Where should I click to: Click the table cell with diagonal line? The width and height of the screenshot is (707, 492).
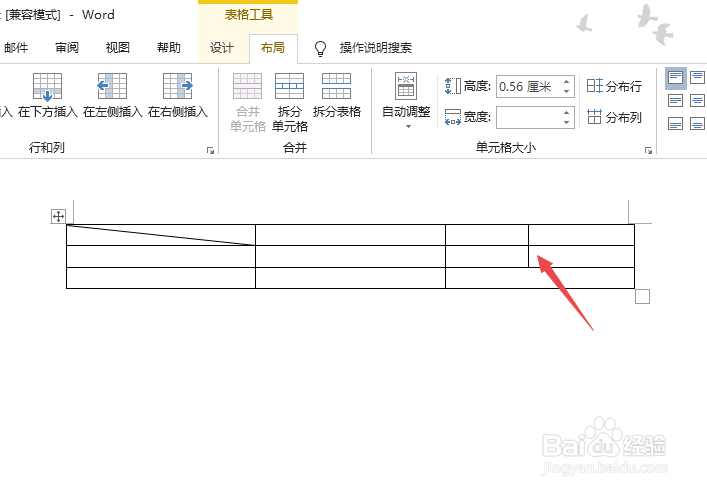click(x=161, y=235)
